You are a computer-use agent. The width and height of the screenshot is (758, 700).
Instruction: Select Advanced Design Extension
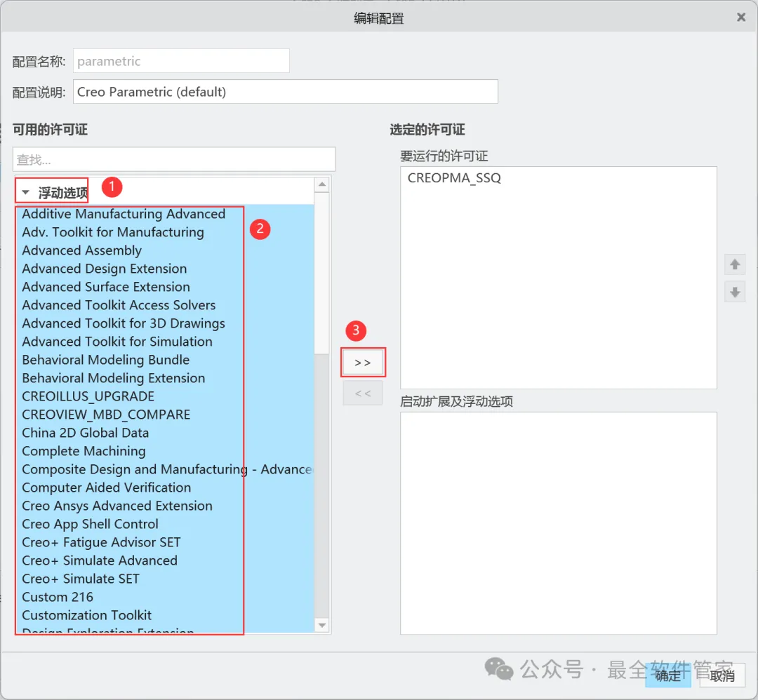click(x=165, y=269)
